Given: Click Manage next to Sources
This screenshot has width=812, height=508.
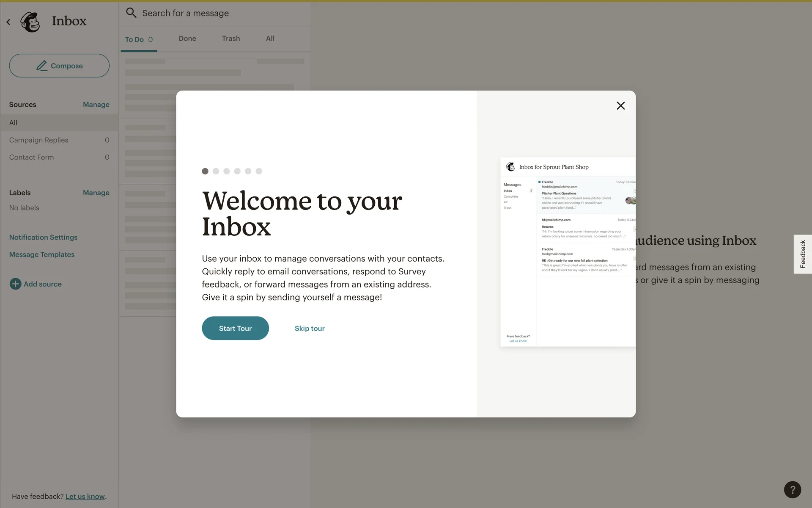Looking at the screenshot, I should pyautogui.click(x=96, y=105).
